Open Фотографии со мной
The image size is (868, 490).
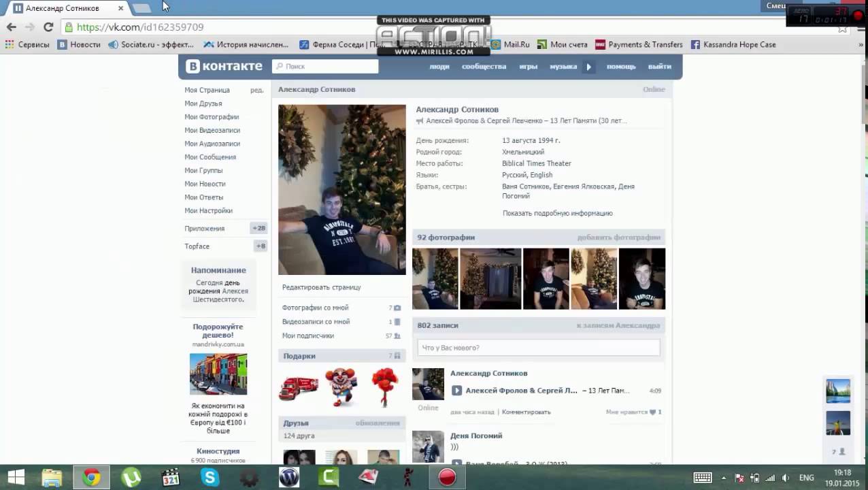click(316, 308)
